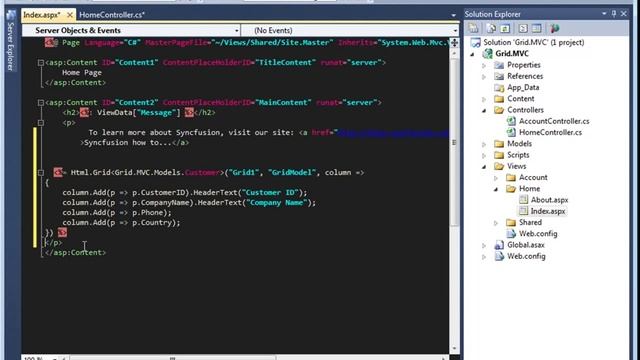Click the Properties folder icon in the tree

(x=499, y=65)
